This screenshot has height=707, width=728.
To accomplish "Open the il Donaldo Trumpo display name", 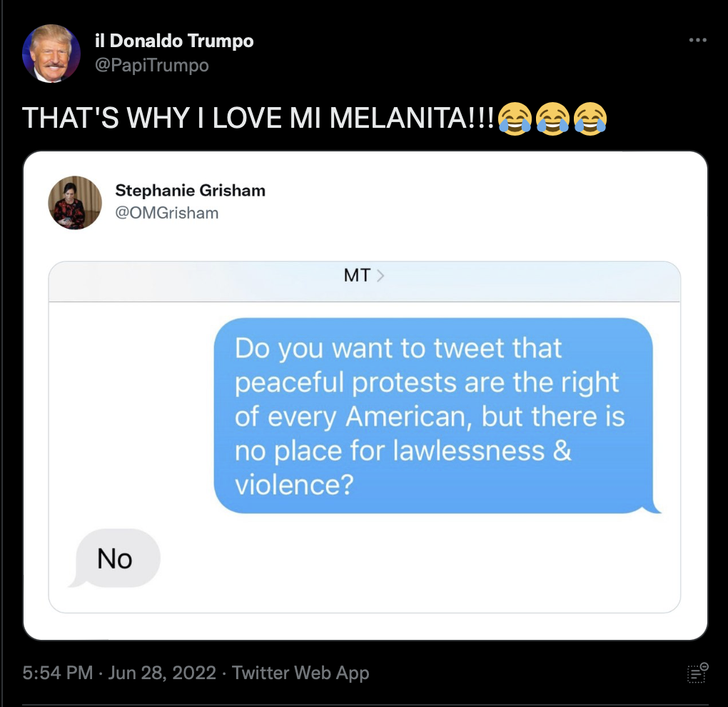I will tap(174, 41).
